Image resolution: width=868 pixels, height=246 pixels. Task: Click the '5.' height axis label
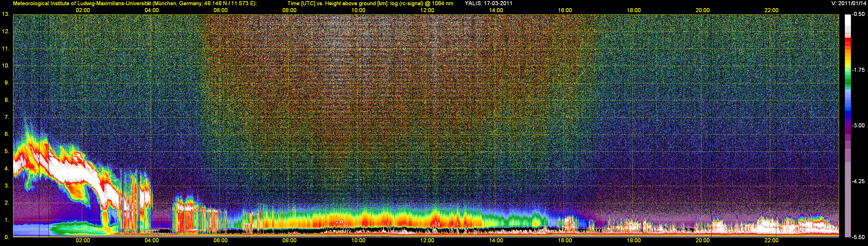(7, 152)
